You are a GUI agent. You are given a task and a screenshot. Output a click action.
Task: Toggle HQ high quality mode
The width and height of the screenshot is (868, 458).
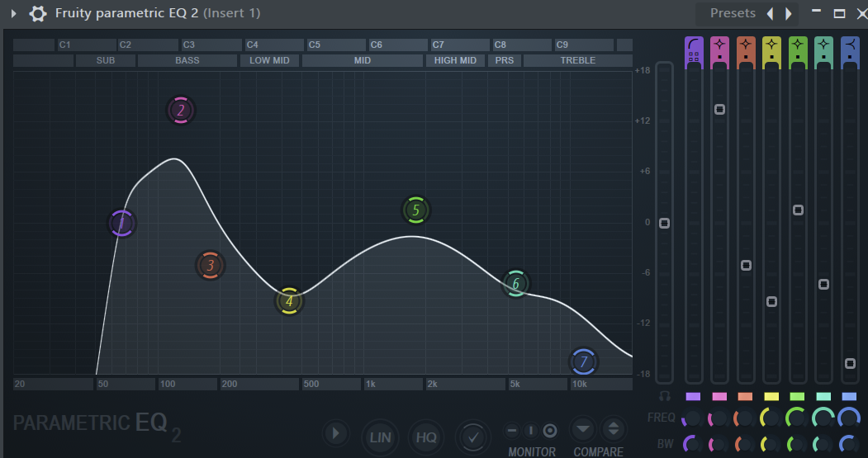click(x=426, y=438)
